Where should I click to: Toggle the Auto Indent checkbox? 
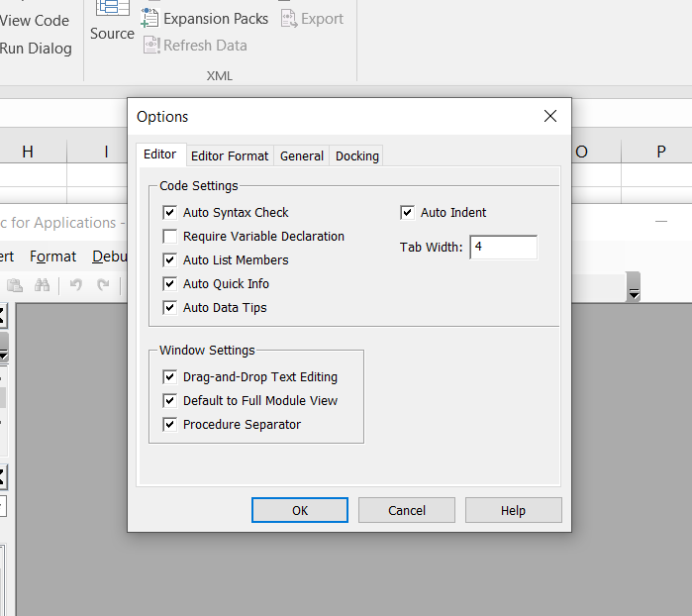pyautogui.click(x=407, y=213)
